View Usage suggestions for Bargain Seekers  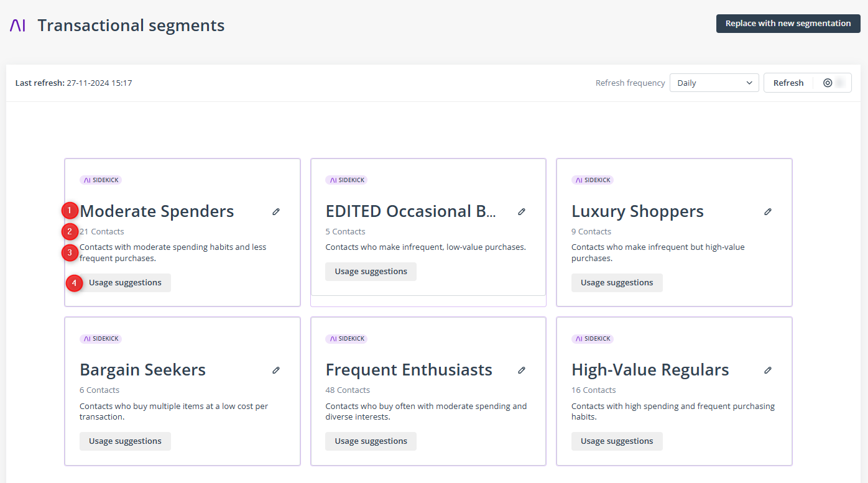(125, 441)
